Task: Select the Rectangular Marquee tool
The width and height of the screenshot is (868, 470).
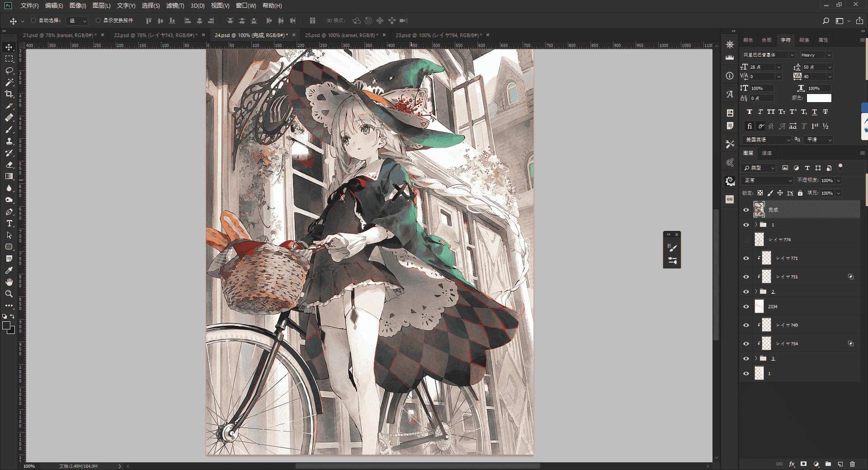Action: 9,59
